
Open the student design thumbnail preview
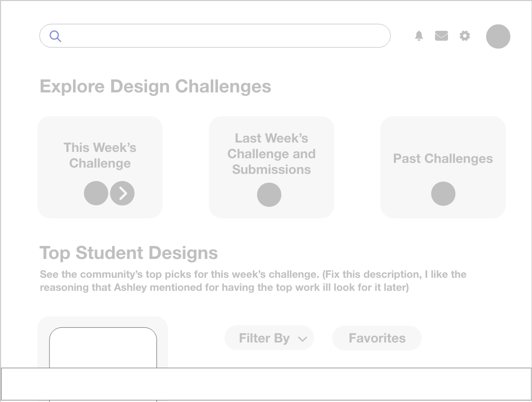[x=103, y=347]
